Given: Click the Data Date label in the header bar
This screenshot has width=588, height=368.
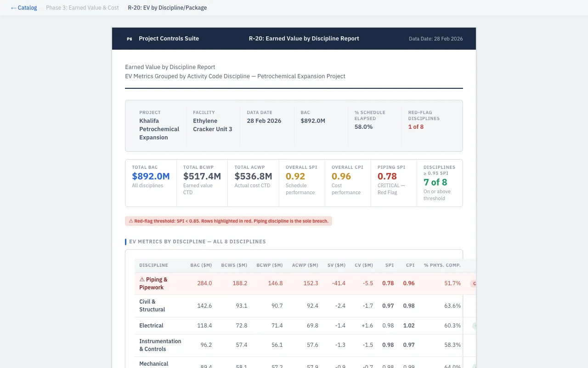Looking at the screenshot, I should [435, 39].
